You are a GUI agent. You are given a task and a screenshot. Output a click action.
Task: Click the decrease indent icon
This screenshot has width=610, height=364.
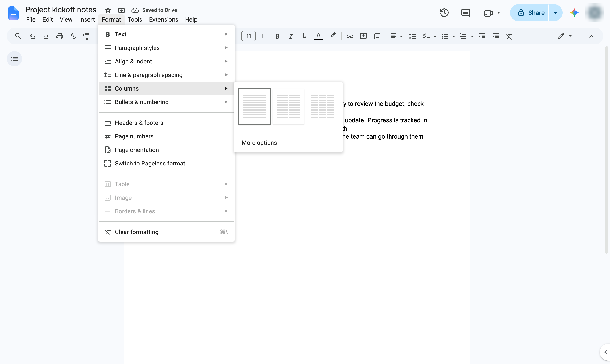482,37
